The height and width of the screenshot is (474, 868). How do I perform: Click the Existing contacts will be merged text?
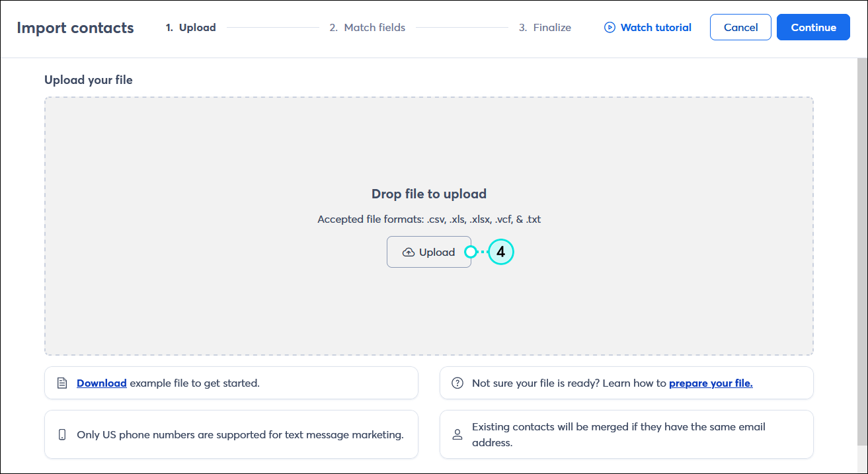point(619,434)
